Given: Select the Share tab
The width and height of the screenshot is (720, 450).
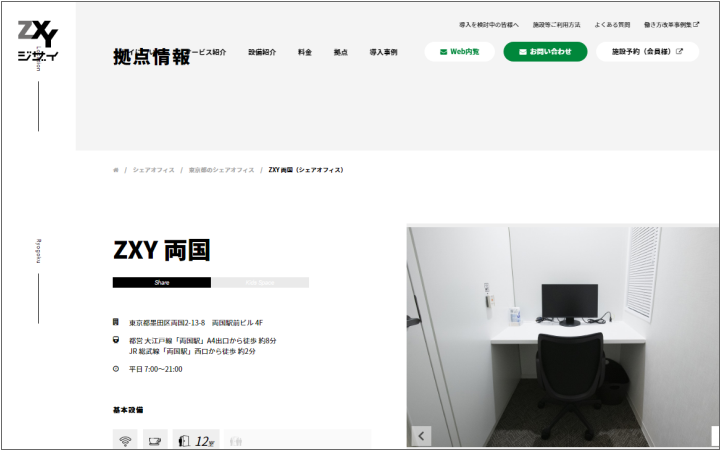Looking at the screenshot, I should pos(162,282).
